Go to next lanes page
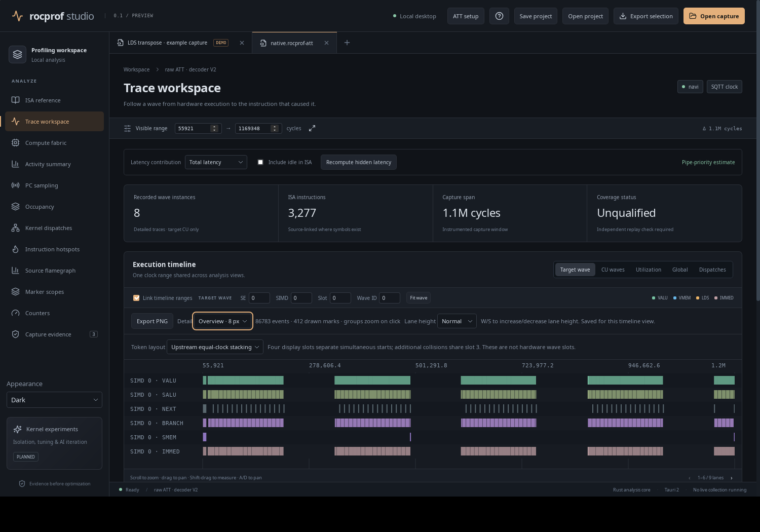Screen dimensions: 760x532 click(x=731, y=478)
